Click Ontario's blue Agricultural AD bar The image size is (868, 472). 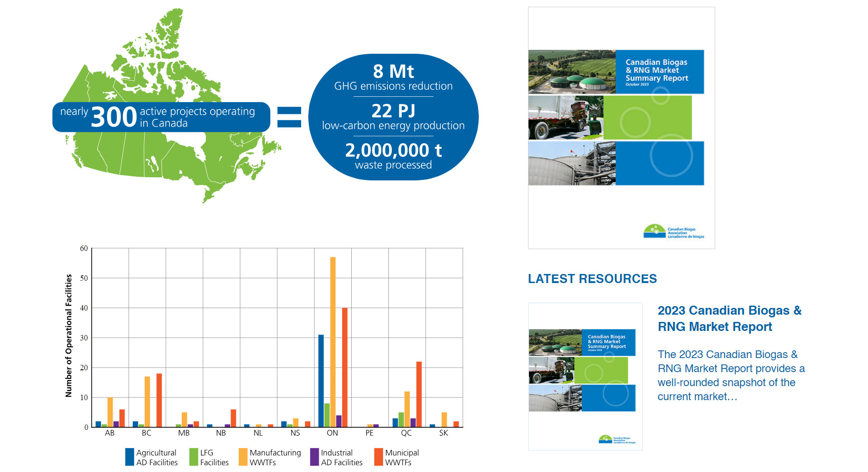click(321, 381)
